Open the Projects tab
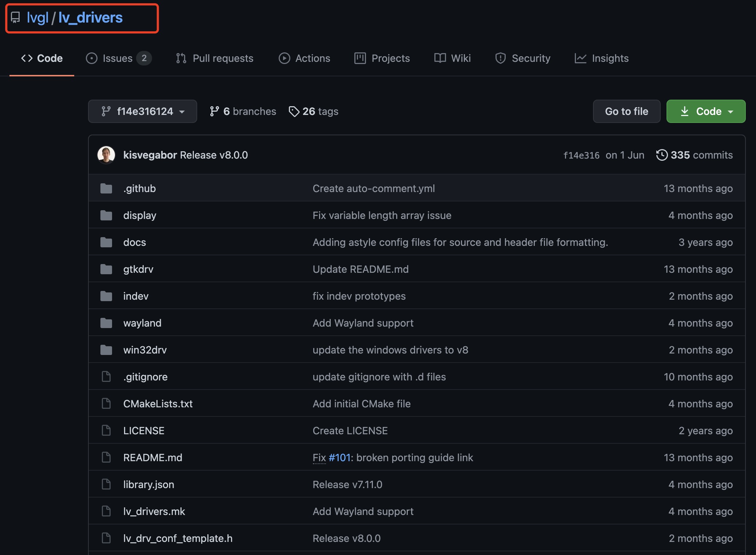This screenshot has width=756, height=555. click(x=382, y=58)
